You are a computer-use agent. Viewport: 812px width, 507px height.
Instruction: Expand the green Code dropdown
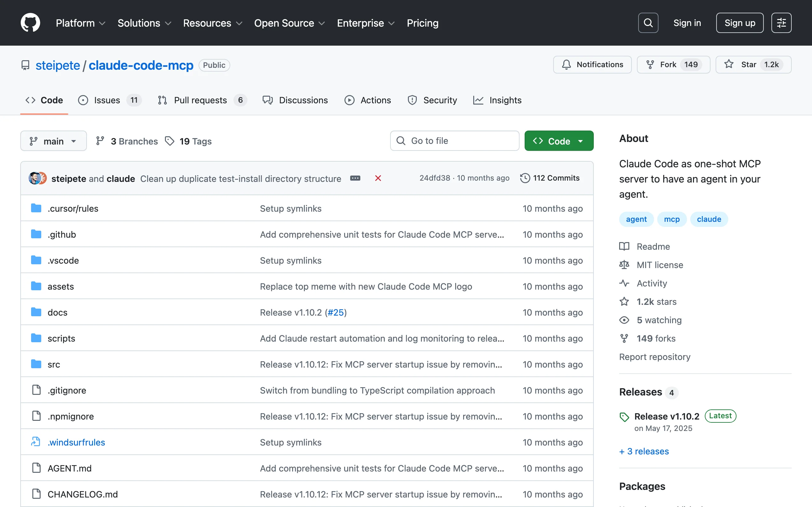[x=559, y=141]
